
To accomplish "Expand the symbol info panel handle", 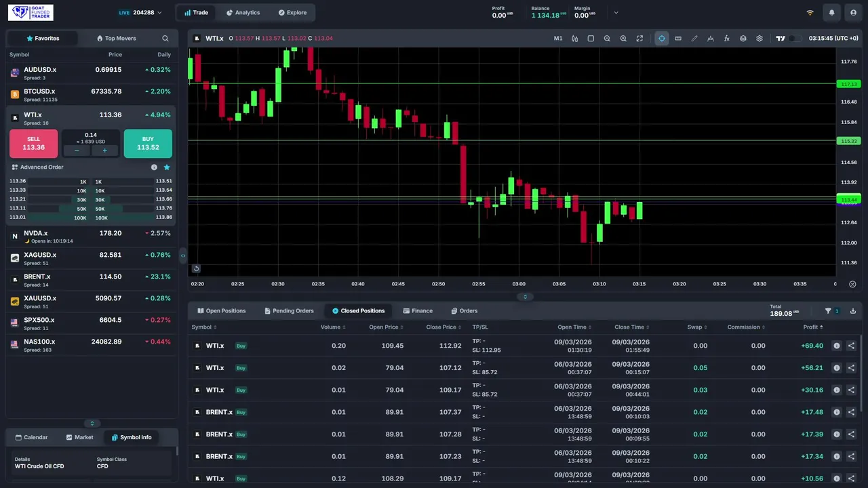I will click(92, 423).
